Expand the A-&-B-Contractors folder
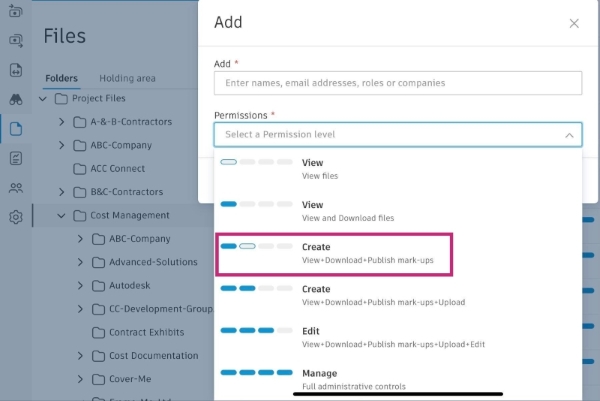The image size is (600, 401). click(x=61, y=122)
